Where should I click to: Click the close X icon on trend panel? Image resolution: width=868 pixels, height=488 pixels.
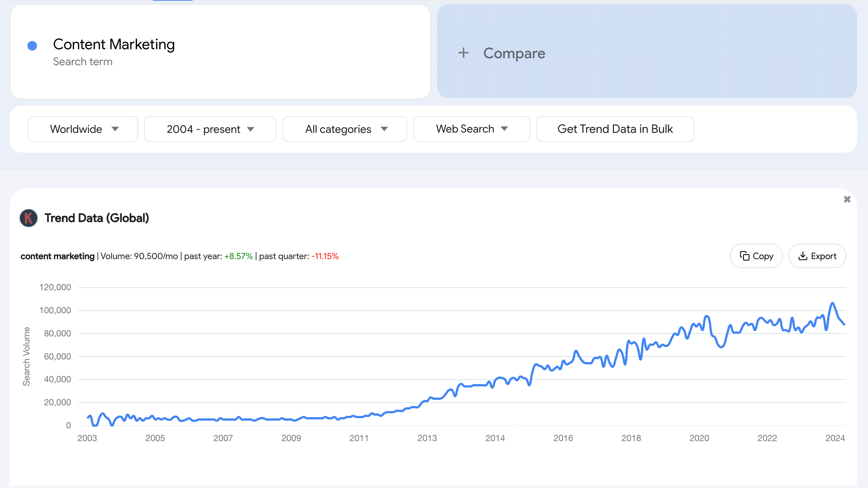(847, 199)
